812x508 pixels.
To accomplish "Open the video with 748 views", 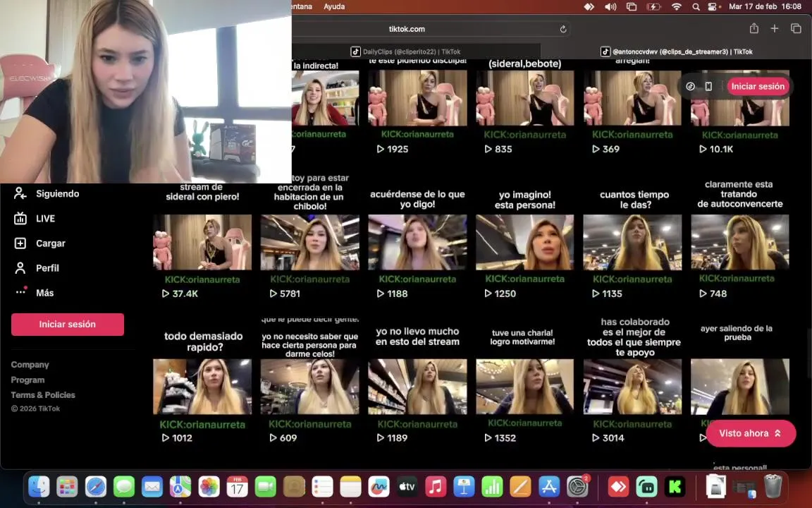I will pyautogui.click(x=740, y=242).
